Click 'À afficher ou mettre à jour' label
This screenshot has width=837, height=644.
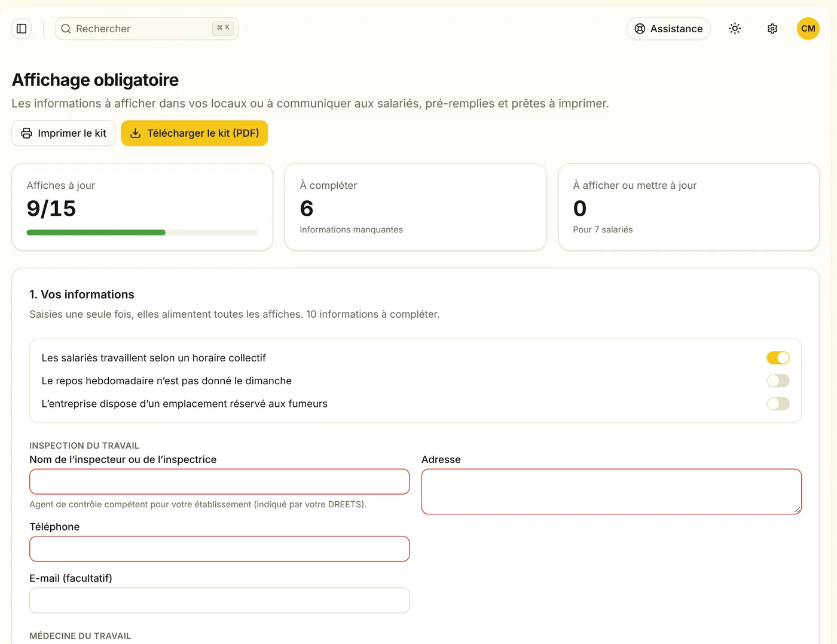[635, 186]
